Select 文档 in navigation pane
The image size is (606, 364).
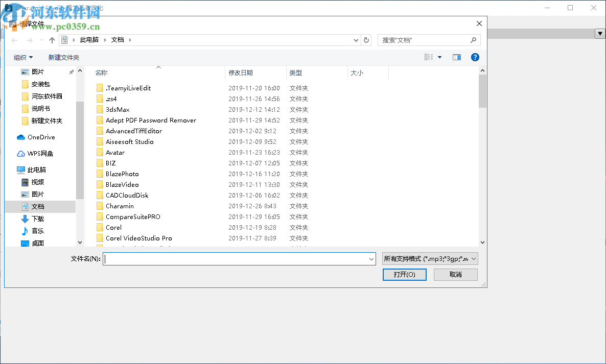pyautogui.click(x=38, y=207)
